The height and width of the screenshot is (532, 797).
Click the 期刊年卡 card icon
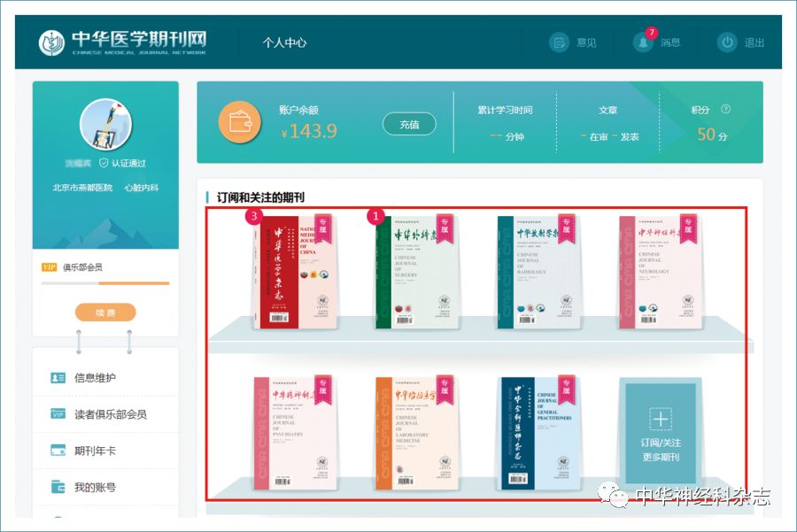coord(58,451)
